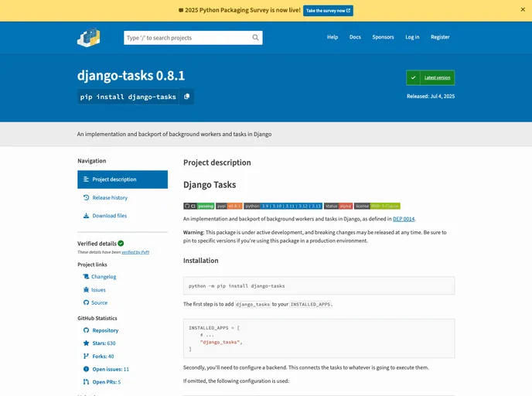Viewport: 532px width, 396px height.
Task: Click Take the survey now button
Action: (x=328, y=11)
